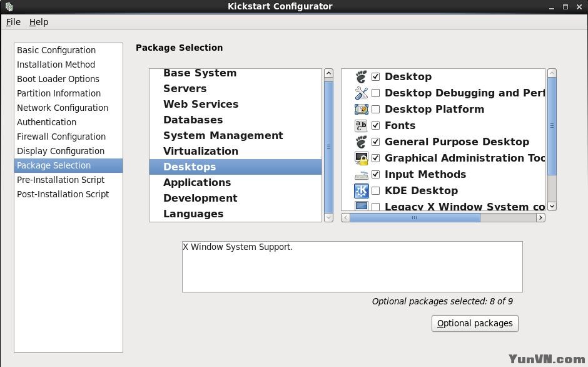Click the KDE Desktop logo icon

pos(362,191)
